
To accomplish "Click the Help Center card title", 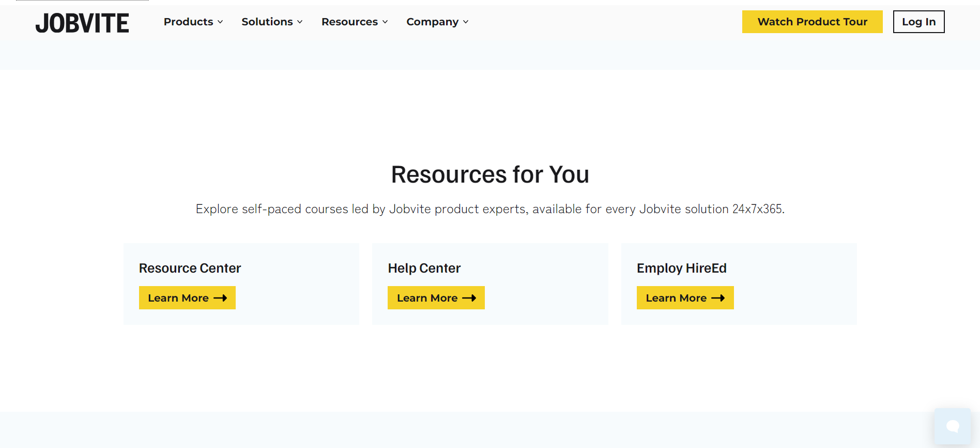I will [424, 268].
